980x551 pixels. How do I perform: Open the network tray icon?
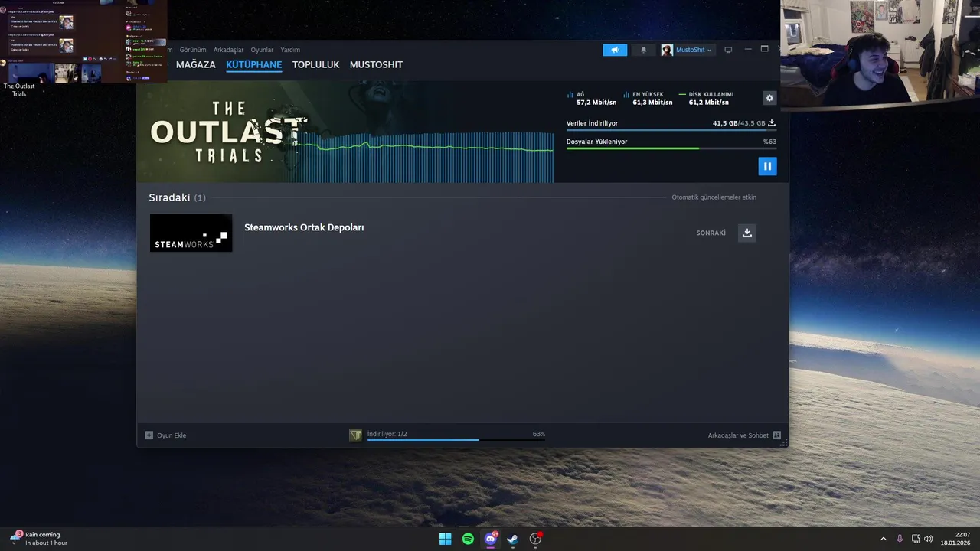pos(916,539)
